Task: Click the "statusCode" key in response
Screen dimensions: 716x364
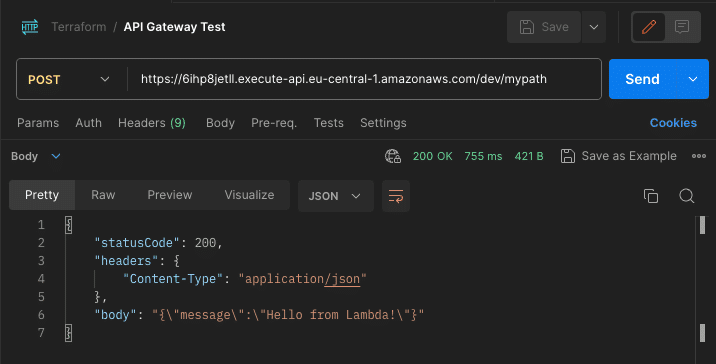Action: click(137, 243)
